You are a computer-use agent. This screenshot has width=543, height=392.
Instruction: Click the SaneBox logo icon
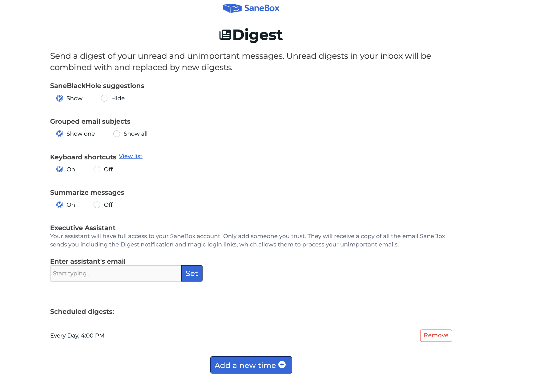(232, 8)
